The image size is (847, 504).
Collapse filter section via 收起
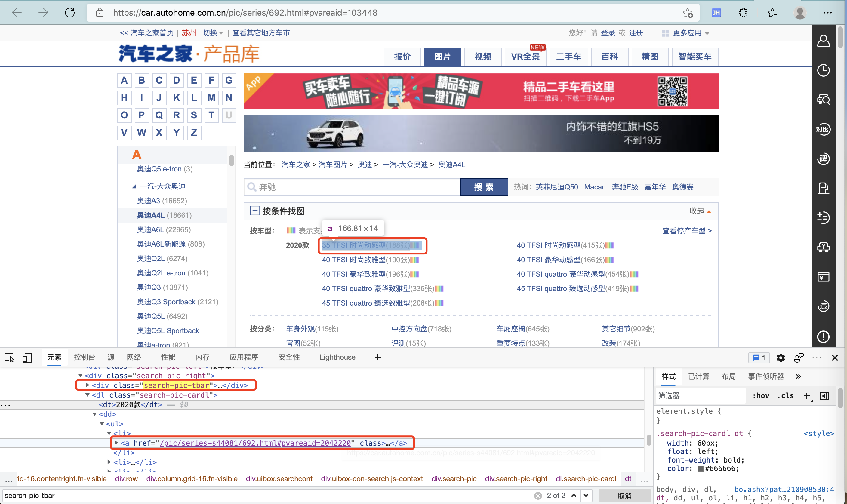700,211
